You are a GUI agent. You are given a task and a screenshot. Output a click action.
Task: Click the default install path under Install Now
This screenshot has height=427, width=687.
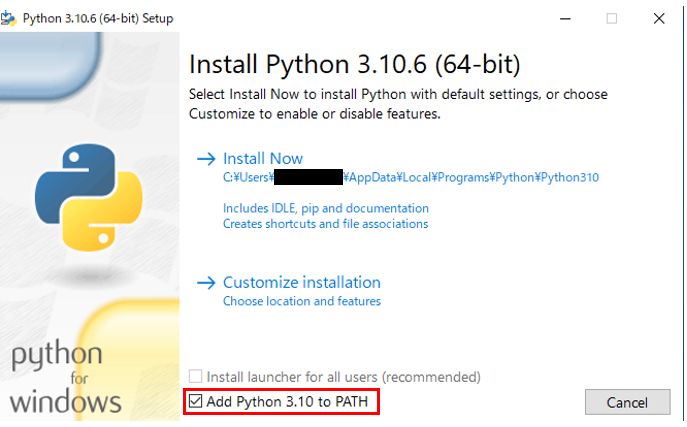click(410, 178)
